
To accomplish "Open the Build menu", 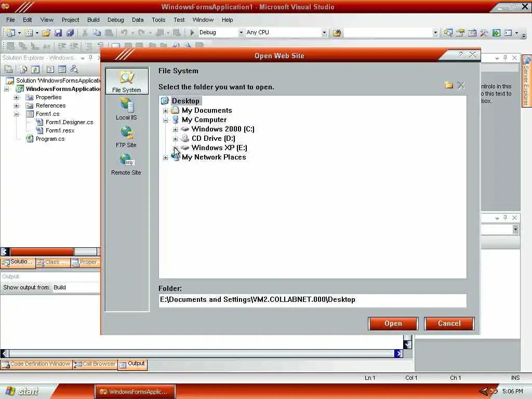I will (x=94, y=20).
